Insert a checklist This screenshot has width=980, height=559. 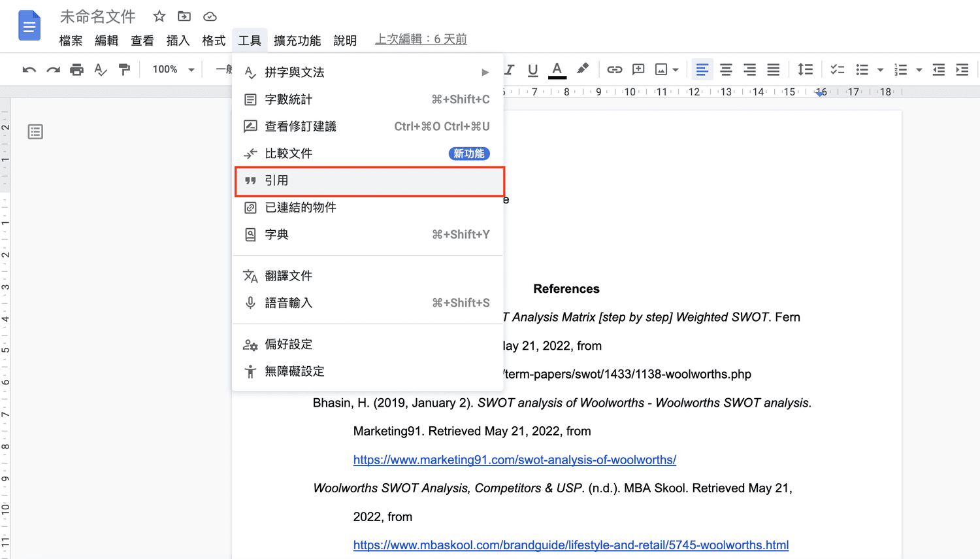click(x=838, y=69)
